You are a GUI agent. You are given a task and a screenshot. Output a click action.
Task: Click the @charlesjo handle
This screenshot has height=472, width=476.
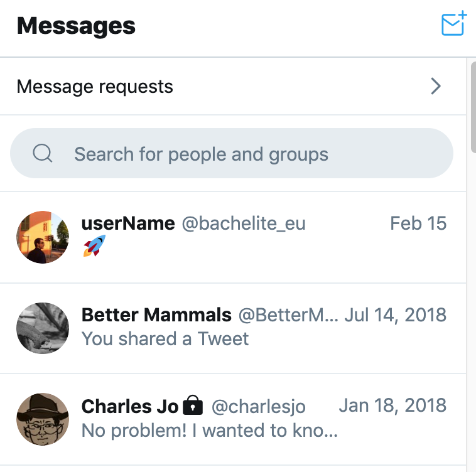tap(258, 407)
